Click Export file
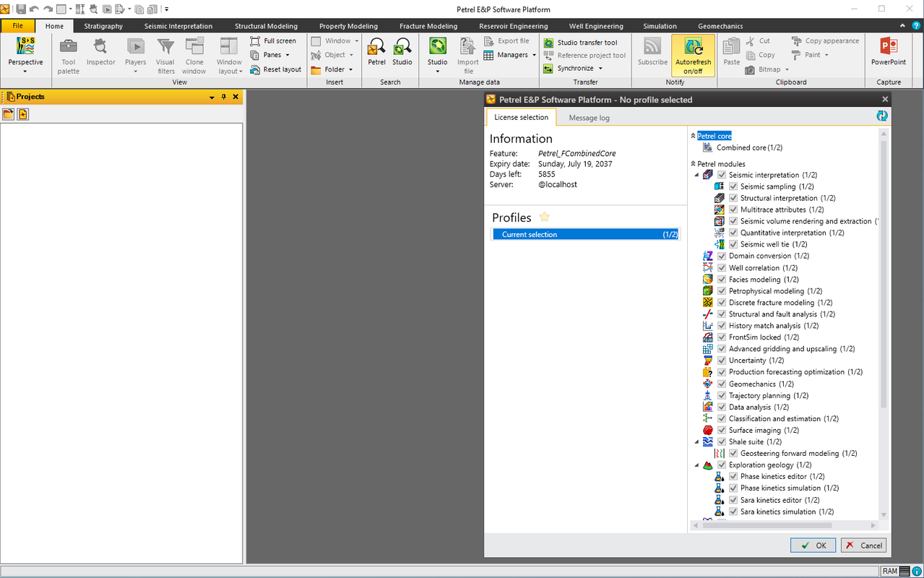The height and width of the screenshot is (578, 924). pos(506,41)
